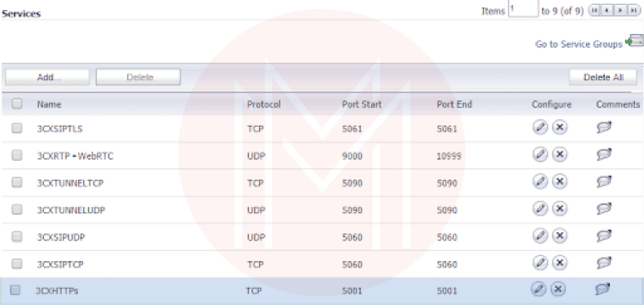Screen dimensions: 644x305
Task: Click the 10999 port end value
Action: click(449, 156)
